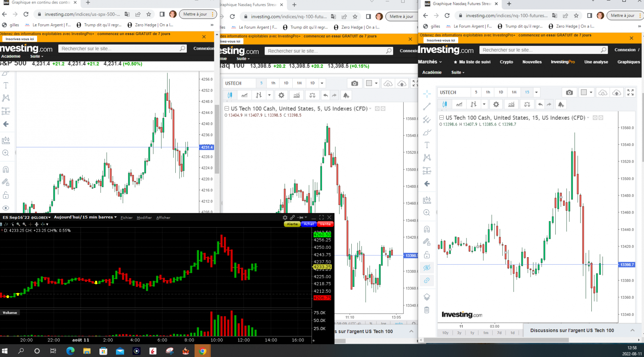Select the trend line drawing tool in the right chart
This screenshot has height=357, width=644.
coord(427,107)
